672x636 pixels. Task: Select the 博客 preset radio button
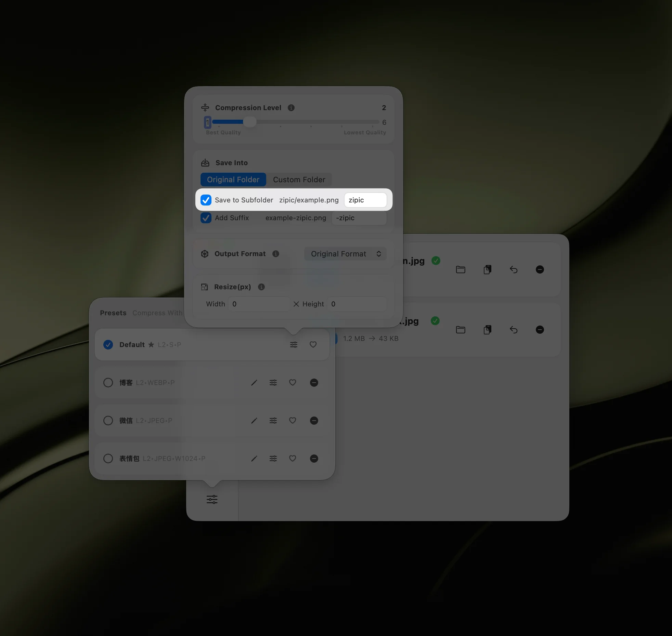coord(108,383)
